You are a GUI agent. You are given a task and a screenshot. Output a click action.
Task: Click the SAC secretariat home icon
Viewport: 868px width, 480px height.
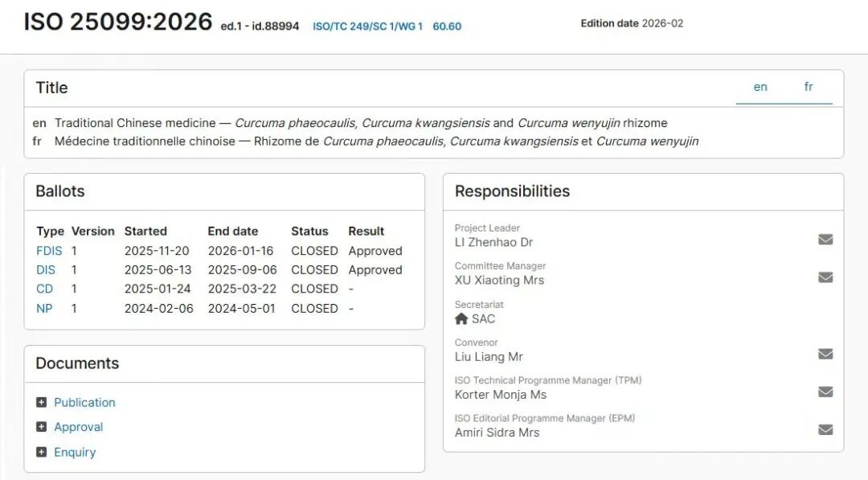pyautogui.click(x=461, y=318)
